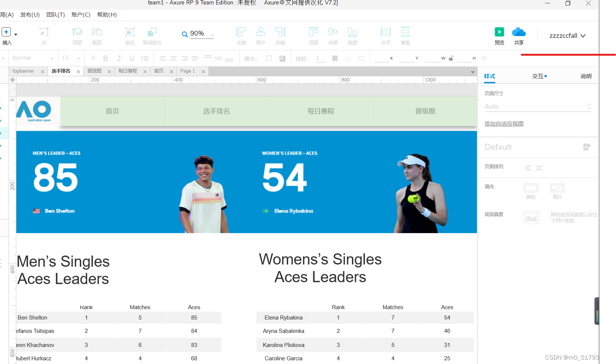Align left with 左侧 icon
Screen dimensions: 616x364
coord(241,32)
